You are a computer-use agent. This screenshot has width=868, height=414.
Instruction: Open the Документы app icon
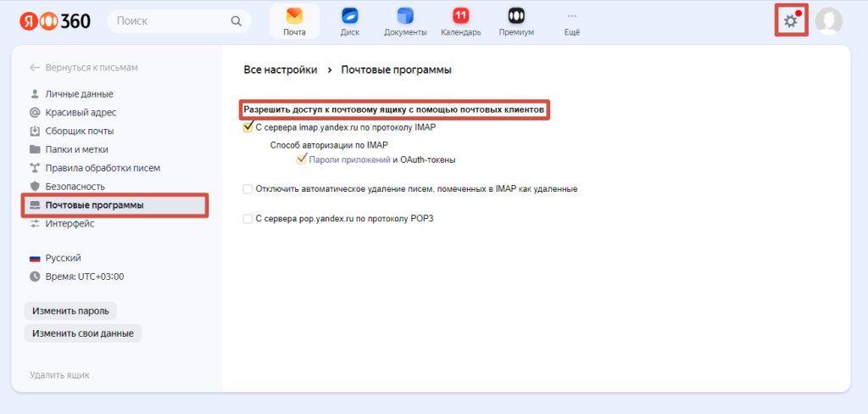tap(405, 21)
